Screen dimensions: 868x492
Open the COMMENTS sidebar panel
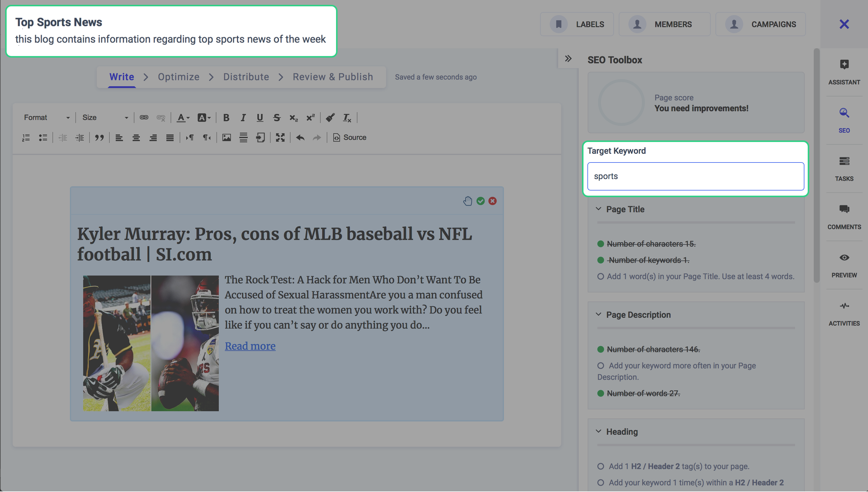click(x=844, y=217)
